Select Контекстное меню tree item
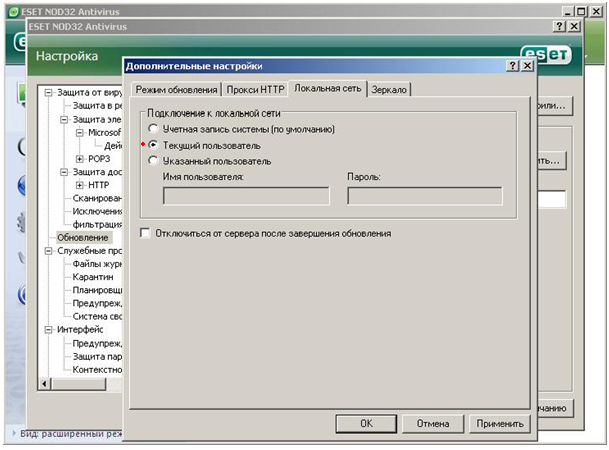The image size is (609, 450). 97,370
